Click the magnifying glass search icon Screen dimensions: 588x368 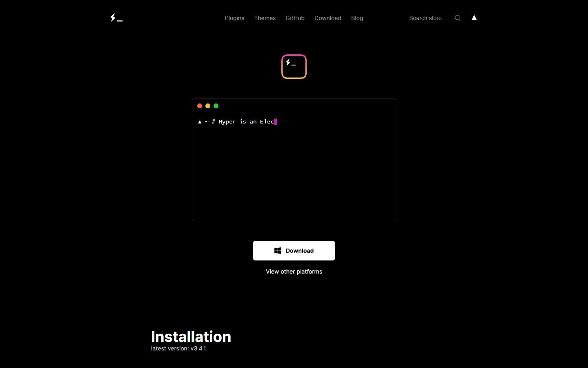(458, 18)
